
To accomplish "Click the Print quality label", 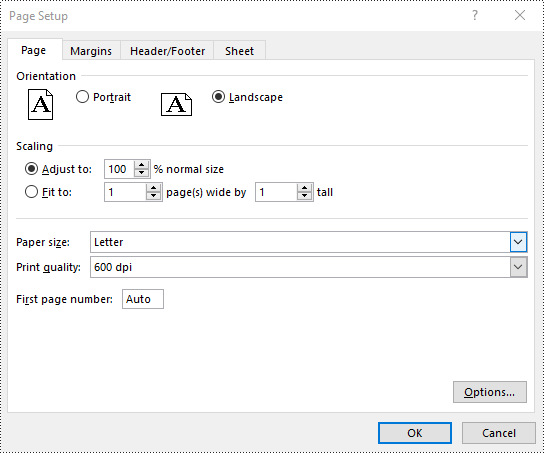I will tap(48, 267).
